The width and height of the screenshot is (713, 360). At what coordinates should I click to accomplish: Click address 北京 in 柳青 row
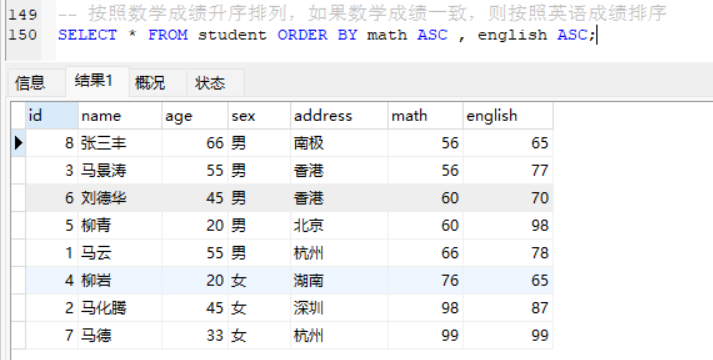pos(339,225)
